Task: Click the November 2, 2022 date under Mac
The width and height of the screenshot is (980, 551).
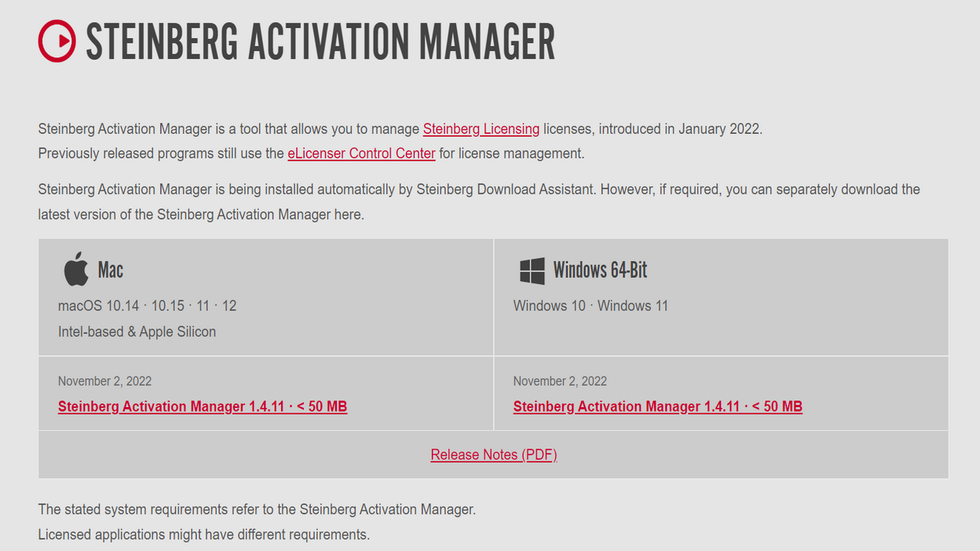Action: point(105,380)
